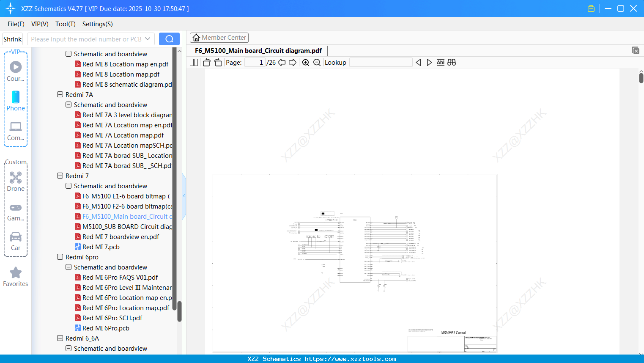The image size is (644, 363).
Task: Collapse the Redmi 7A tree node
Action: (x=60, y=94)
